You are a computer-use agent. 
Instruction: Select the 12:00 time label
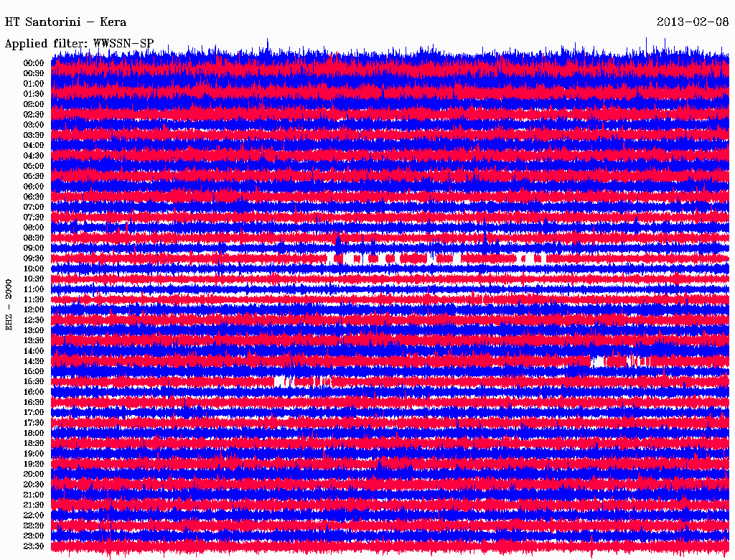point(34,310)
